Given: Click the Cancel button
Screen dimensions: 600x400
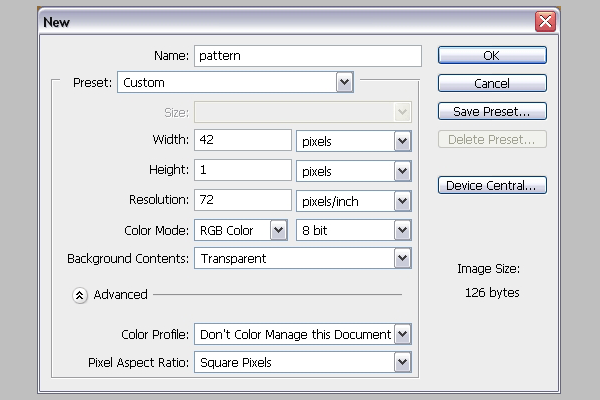Looking at the screenshot, I should [x=492, y=83].
